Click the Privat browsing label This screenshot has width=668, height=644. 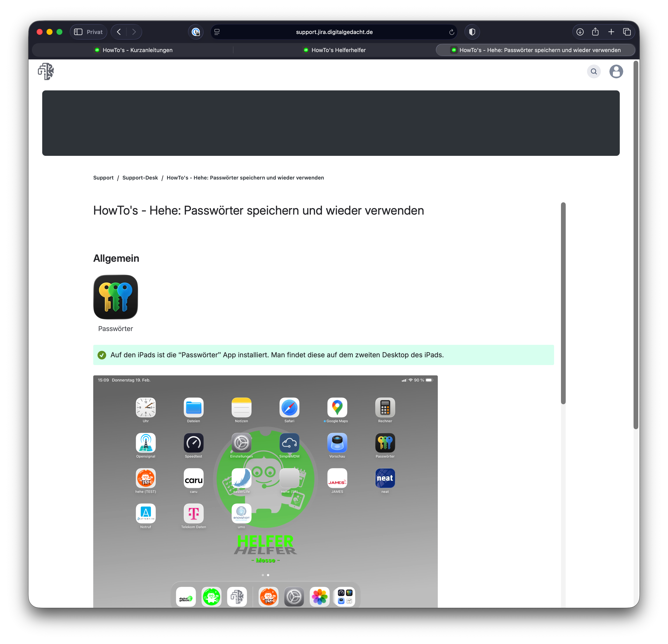94,32
